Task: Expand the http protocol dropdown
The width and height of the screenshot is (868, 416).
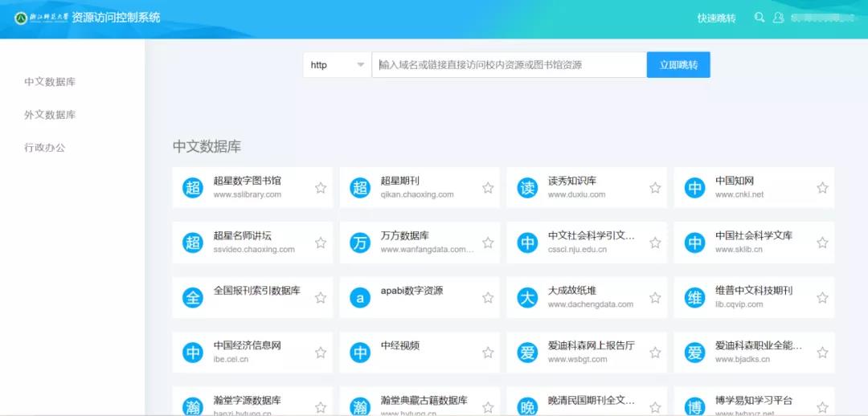Action: click(337, 65)
